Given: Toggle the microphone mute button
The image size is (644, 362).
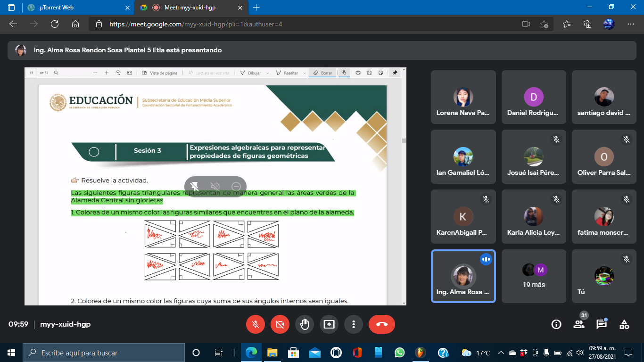Looking at the screenshot, I should pos(256,324).
